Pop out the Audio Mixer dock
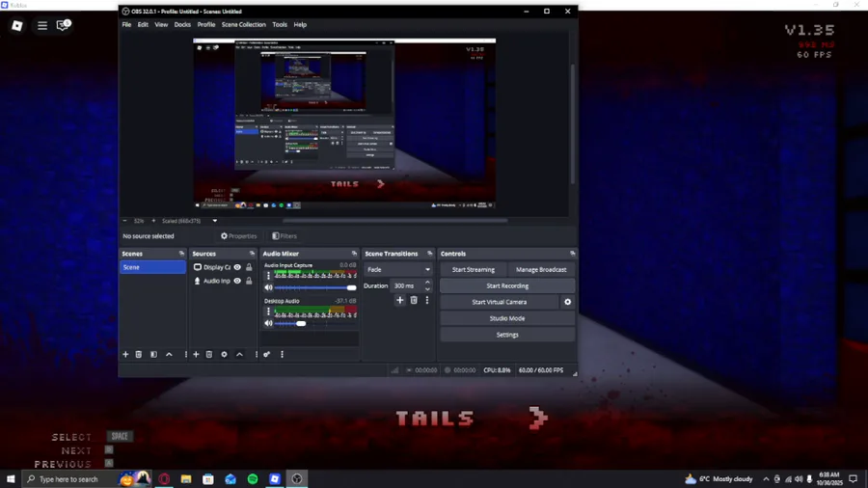868x488 pixels. pos(354,254)
